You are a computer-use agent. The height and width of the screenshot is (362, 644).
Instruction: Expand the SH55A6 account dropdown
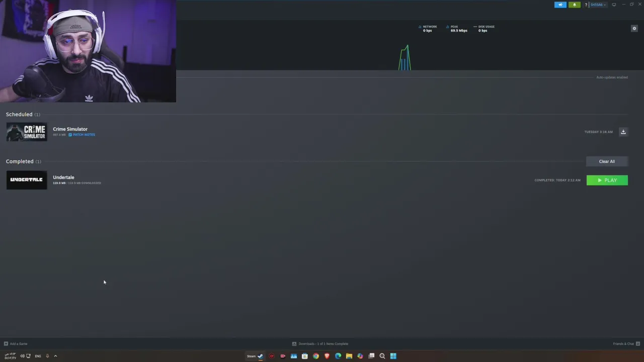598,5
